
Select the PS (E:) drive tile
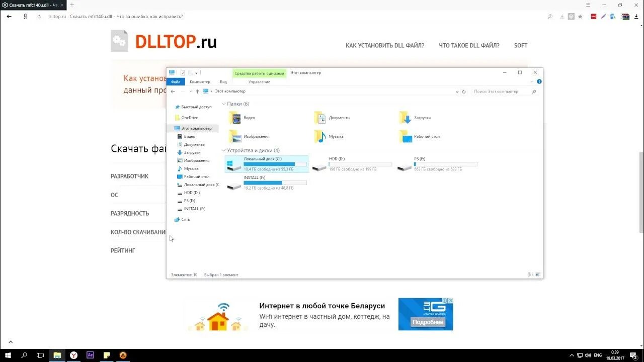click(x=437, y=164)
